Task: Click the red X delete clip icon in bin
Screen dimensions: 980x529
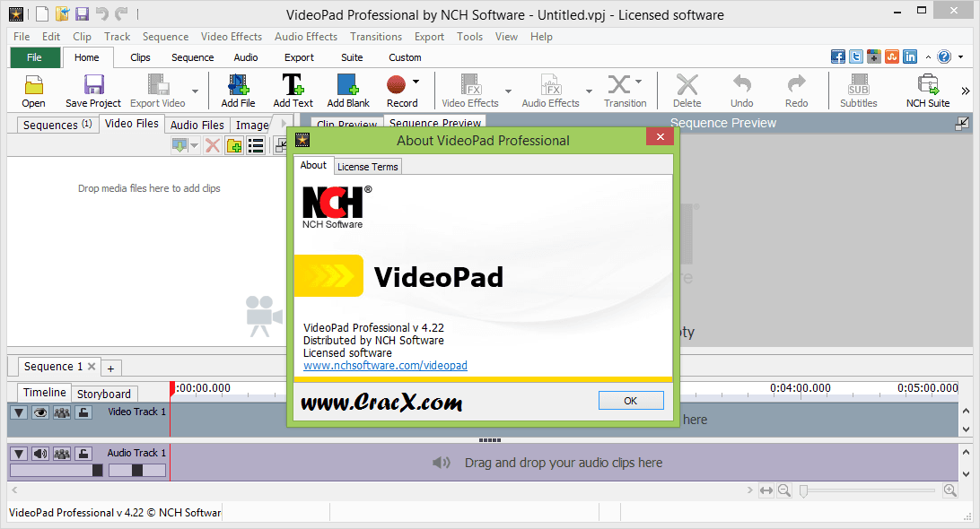Action: (x=213, y=145)
